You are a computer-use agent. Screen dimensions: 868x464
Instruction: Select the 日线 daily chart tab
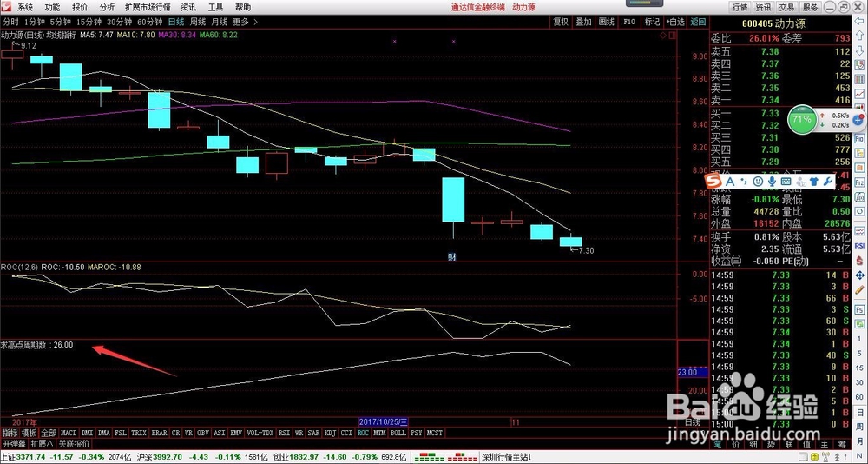point(176,23)
